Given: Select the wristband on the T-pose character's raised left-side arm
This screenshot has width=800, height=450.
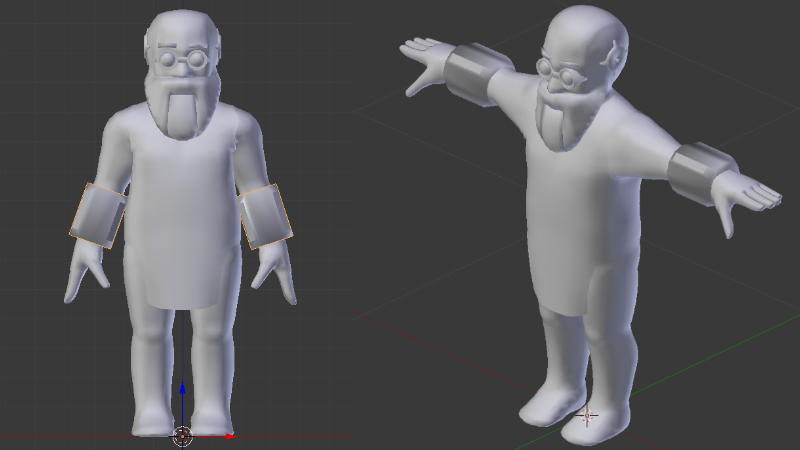Looking at the screenshot, I should 477,74.
